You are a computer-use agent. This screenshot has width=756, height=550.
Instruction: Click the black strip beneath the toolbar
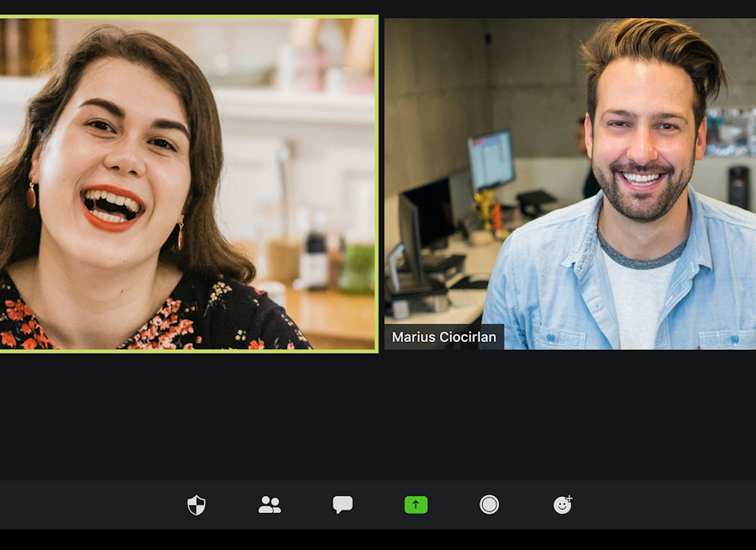pyautogui.click(x=378, y=540)
